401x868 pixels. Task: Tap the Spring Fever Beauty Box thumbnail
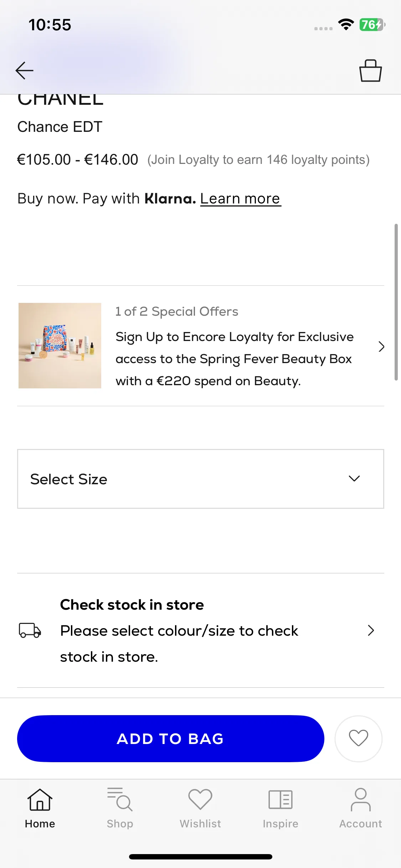[60, 346]
